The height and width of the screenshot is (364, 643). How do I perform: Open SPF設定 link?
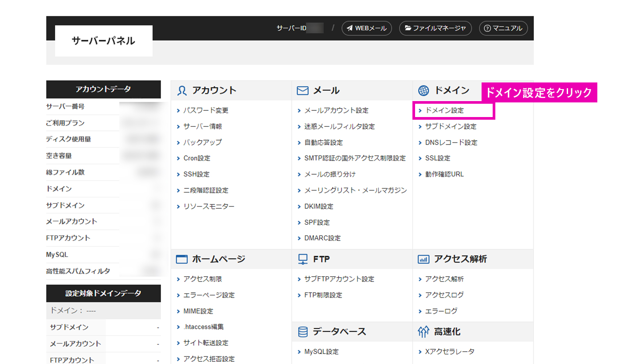(x=317, y=222)
